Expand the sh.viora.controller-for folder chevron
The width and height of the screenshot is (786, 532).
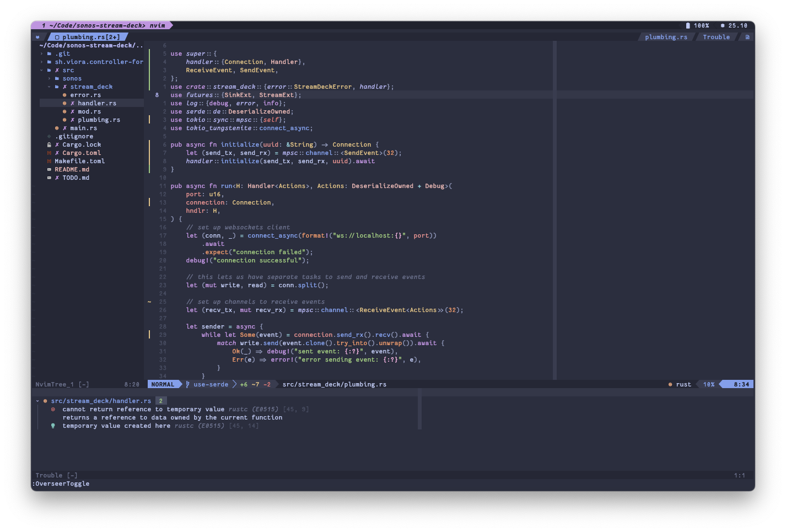(x=41, y=62)
